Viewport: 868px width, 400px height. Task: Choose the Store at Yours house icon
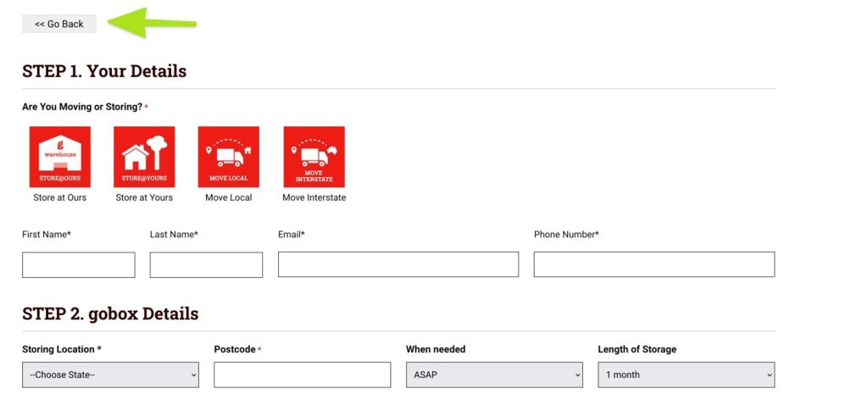tap(144, 157)
